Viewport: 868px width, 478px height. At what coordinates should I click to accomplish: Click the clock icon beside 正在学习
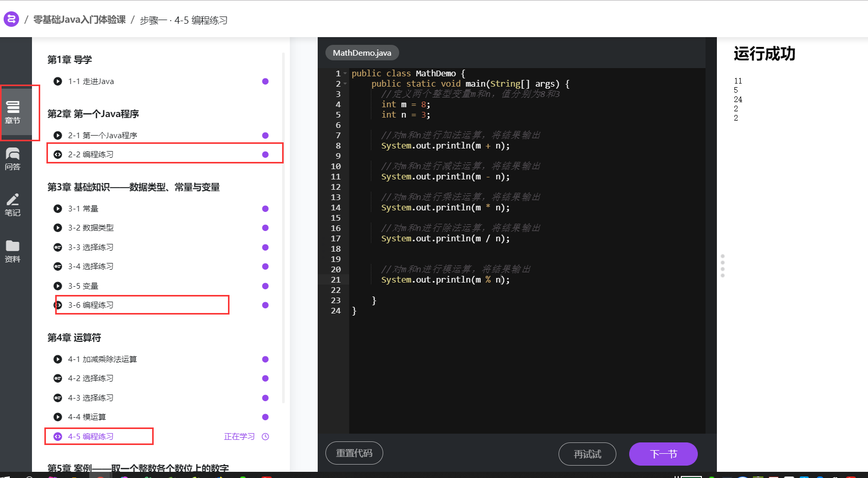[266, 437]
